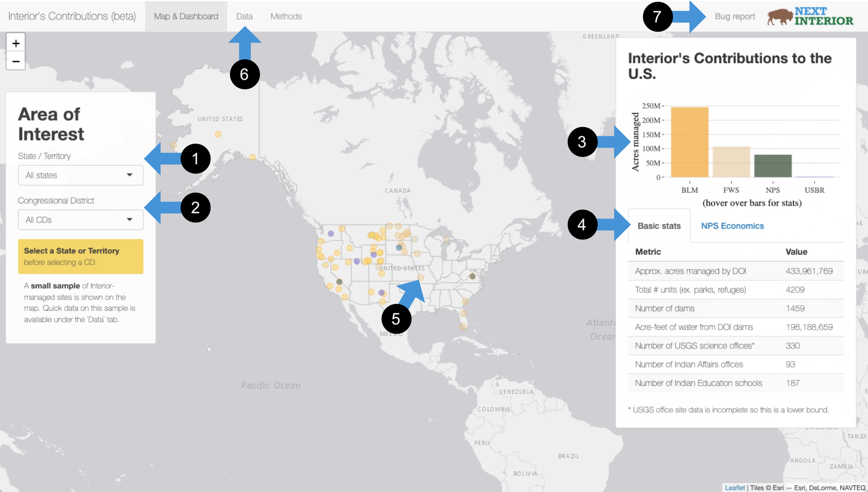Click the Interior's Contributions (beta) title
Screen dimensions: 868x492
point(72,16)
